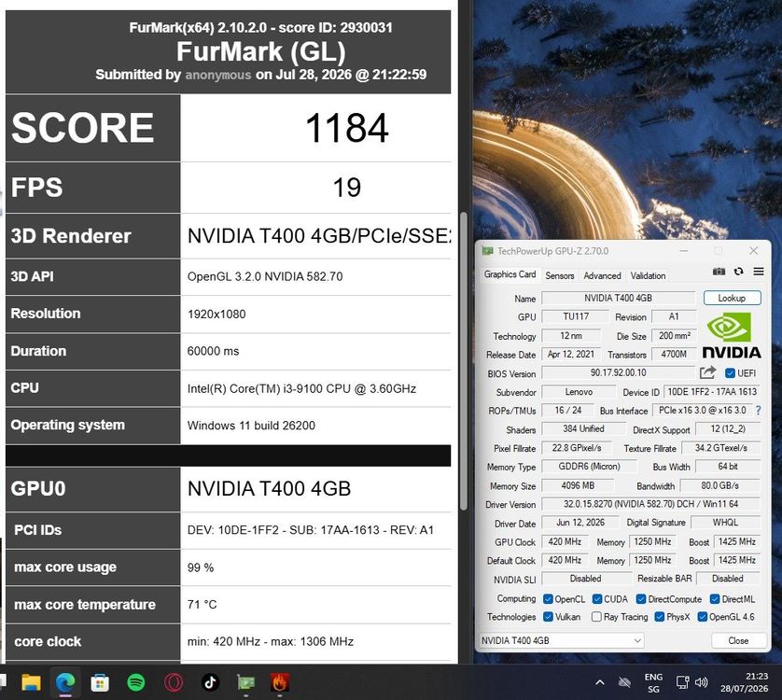Viewport: 782px width, 700px height.
Task: Open the clock and date panel
Action: [744, 682]
